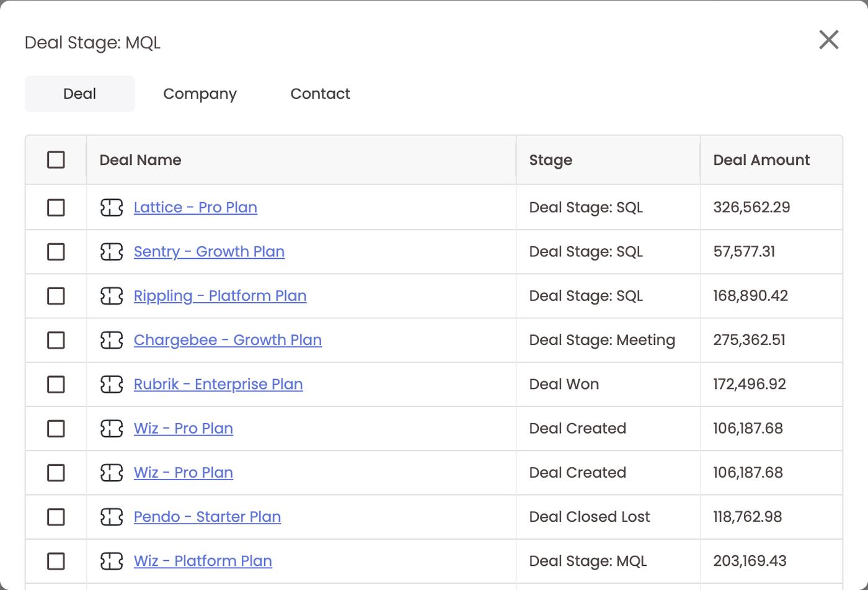The image size is (868, 590).
Task: Open the Lattice - Pro Plan deal link
Action: [195, 207]
